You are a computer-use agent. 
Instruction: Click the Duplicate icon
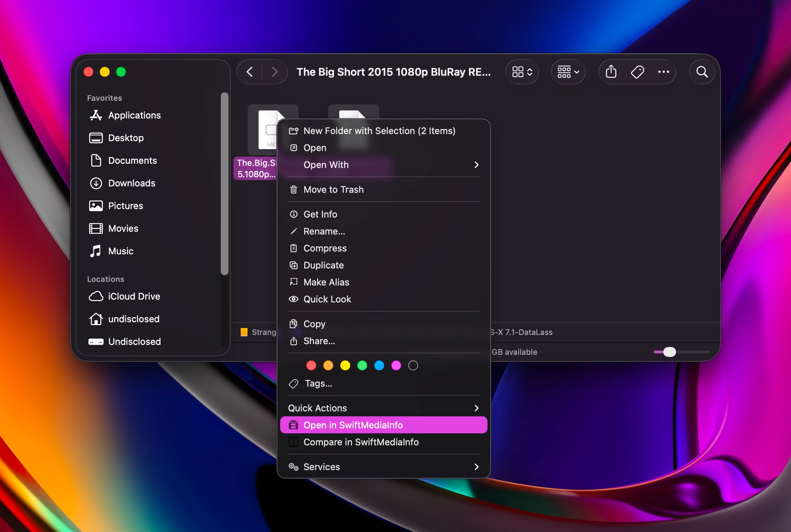[x=294, y=265]
